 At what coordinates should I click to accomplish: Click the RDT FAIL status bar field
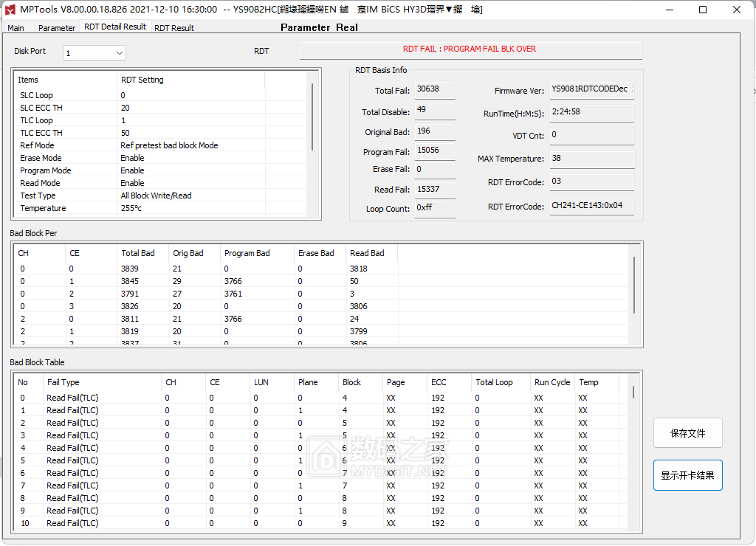pyautogui.click(x=470, y=50)
